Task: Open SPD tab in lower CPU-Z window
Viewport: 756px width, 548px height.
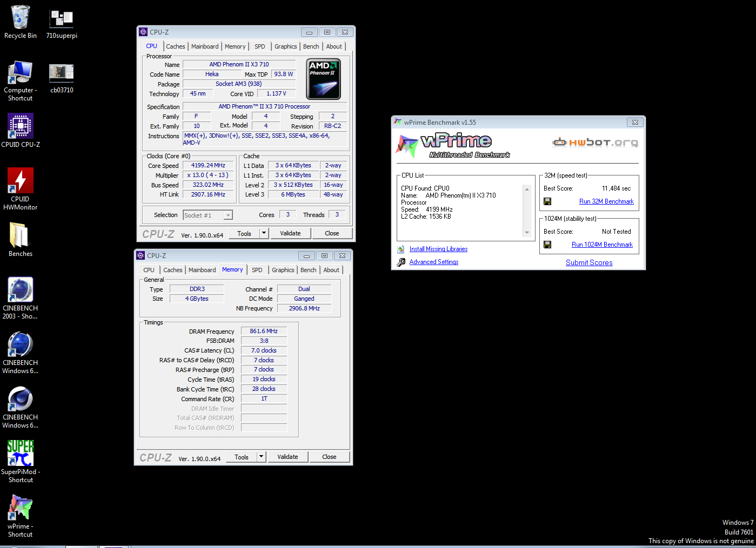Action: [257, 270]
